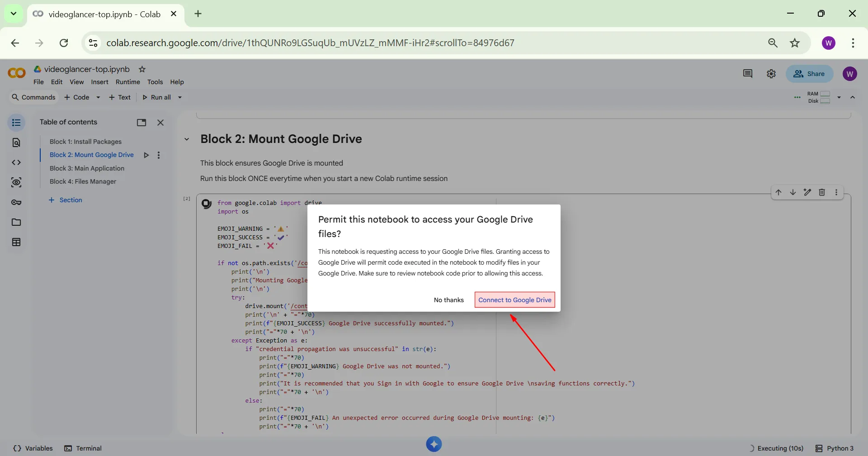
Task: Click the Gemini sparkle button
Action: pos(434,444)
